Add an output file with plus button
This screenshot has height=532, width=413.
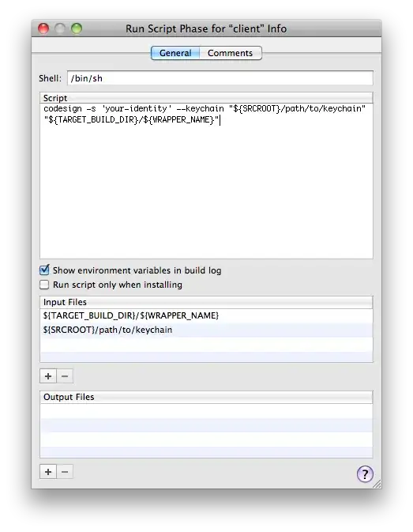(x=48, y=472)
